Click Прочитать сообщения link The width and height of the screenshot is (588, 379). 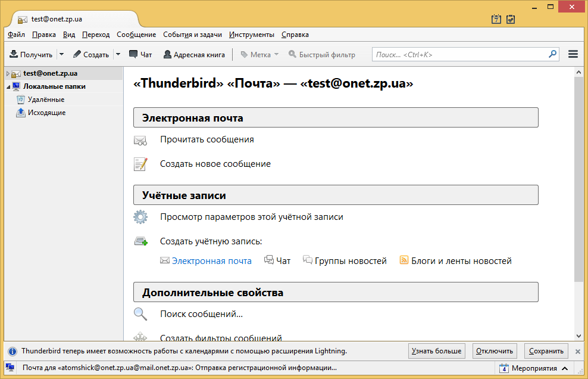(x=207, y=139)
